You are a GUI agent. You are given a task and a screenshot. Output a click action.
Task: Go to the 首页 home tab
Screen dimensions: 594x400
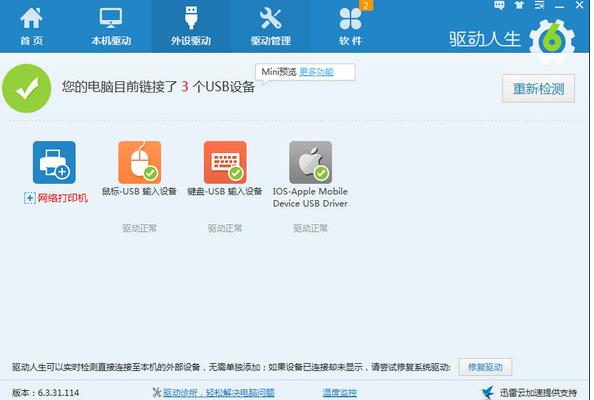(31, 27)
